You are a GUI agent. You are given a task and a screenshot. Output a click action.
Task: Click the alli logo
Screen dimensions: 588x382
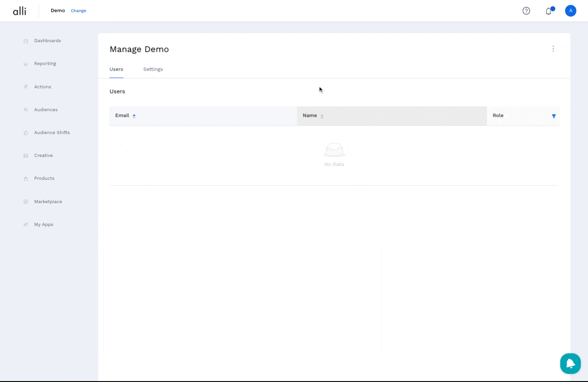(19, 11)
